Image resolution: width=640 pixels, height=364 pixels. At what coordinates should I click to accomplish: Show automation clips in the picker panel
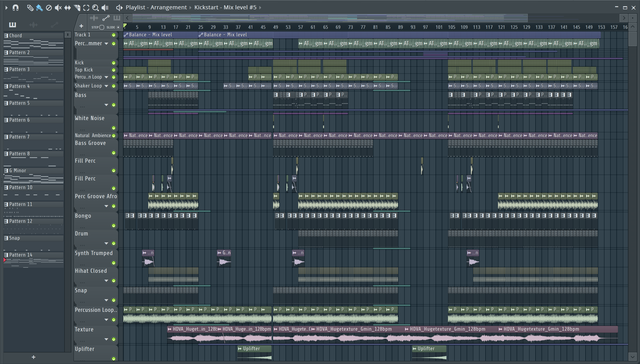pos(54,24)
